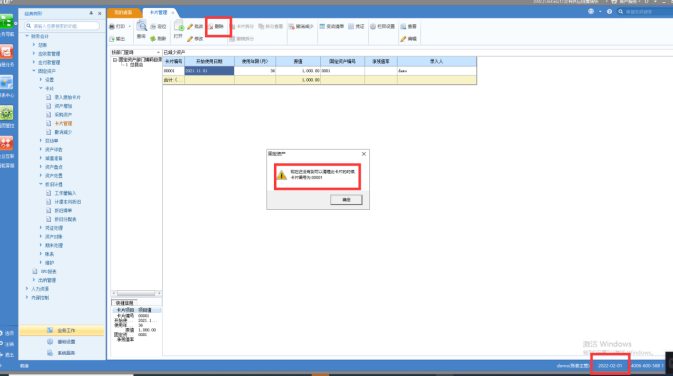This screenshot has height=376, width=673.
Task: Click 确定 in the 固定资产 dialog
Action: [x=346, y=200]
